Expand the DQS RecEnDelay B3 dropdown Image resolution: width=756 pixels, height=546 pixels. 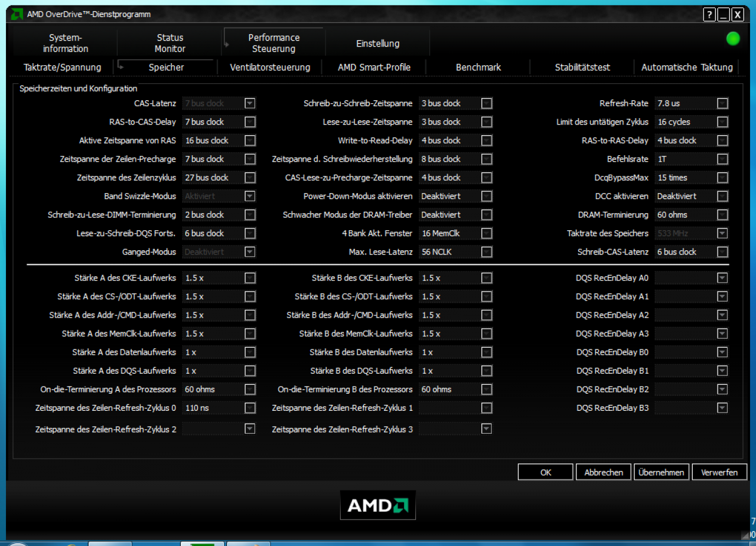(x=722, y=408)
